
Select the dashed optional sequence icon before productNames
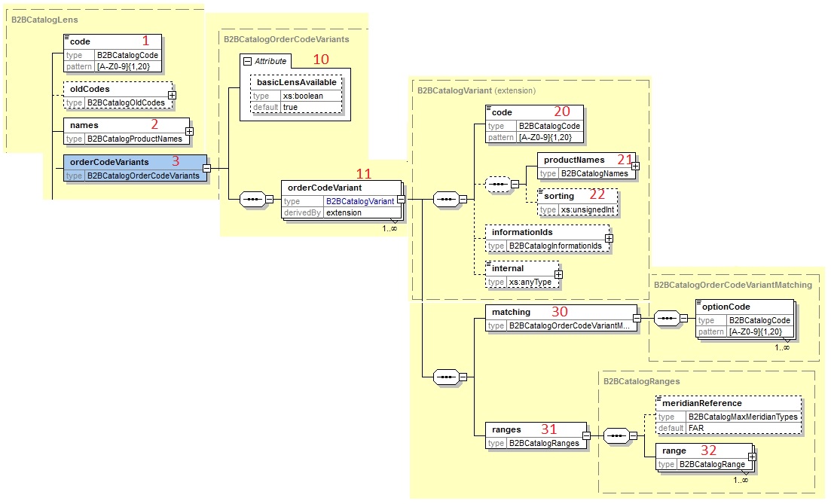(x=498, y=183)
